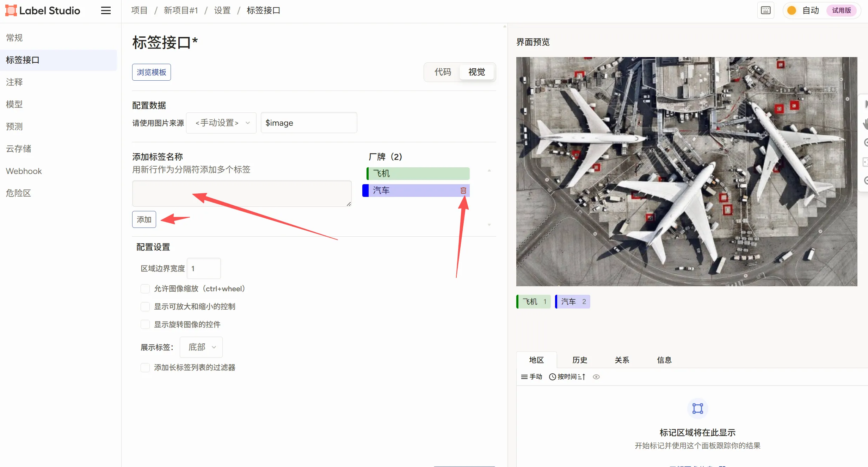Toggle the hamburger sidebar menu

tap(106, 11)
